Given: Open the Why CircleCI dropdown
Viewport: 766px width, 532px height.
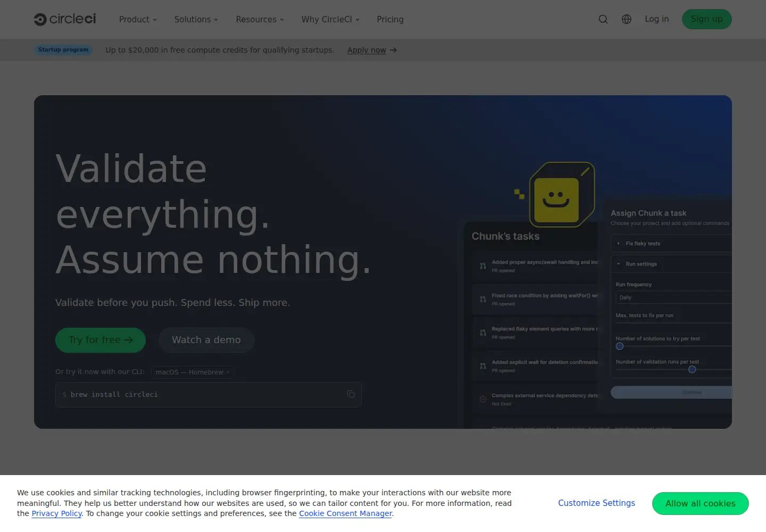Looking at the screenshot, I should point(330,19).
